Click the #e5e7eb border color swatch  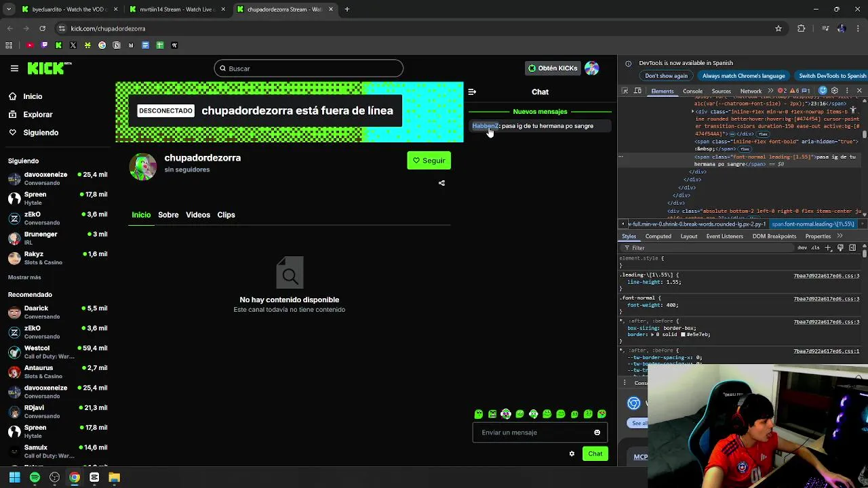[684, 335]
